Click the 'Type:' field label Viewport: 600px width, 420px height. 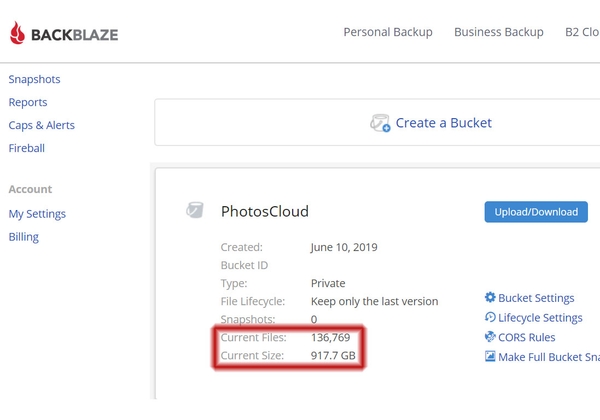tap(234, 283)
